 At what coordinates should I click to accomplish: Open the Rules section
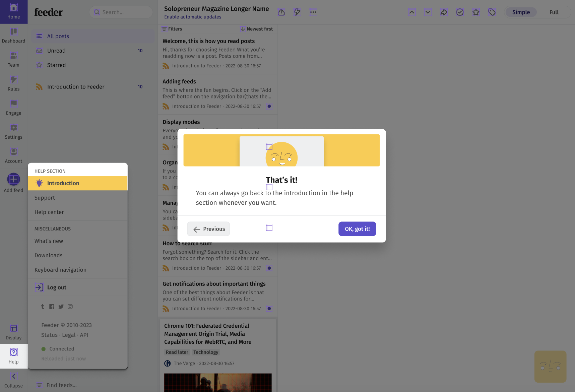click(x=14, y=84)
